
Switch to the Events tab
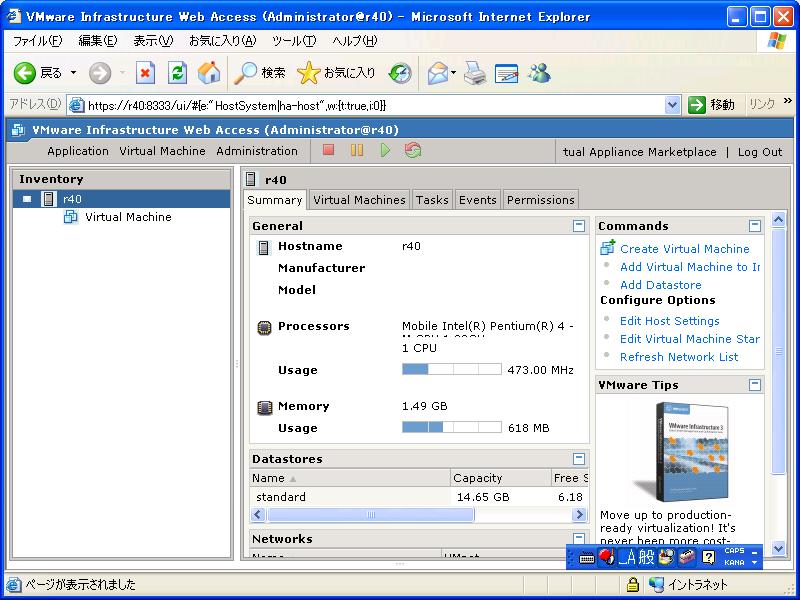[478, 200]
